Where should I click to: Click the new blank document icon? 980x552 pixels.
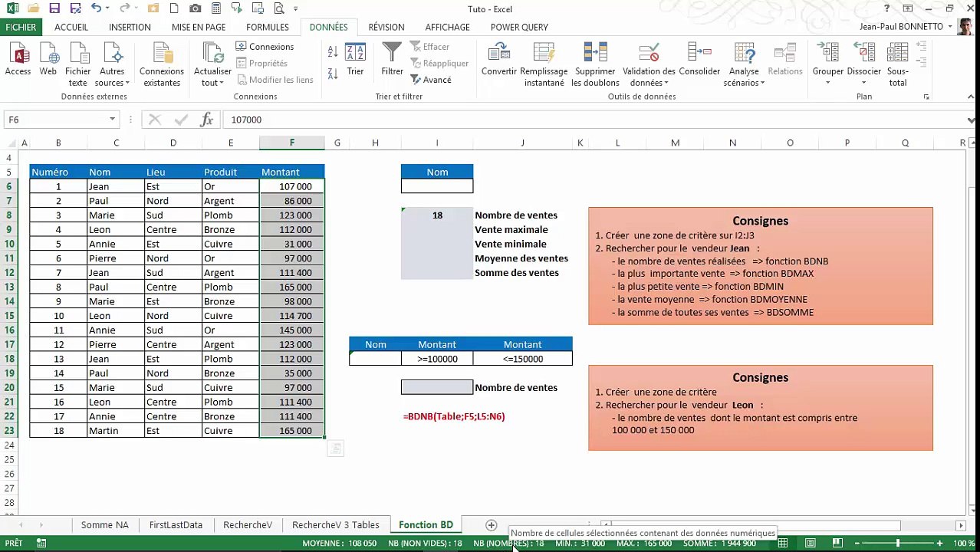(x=175, y=8)
